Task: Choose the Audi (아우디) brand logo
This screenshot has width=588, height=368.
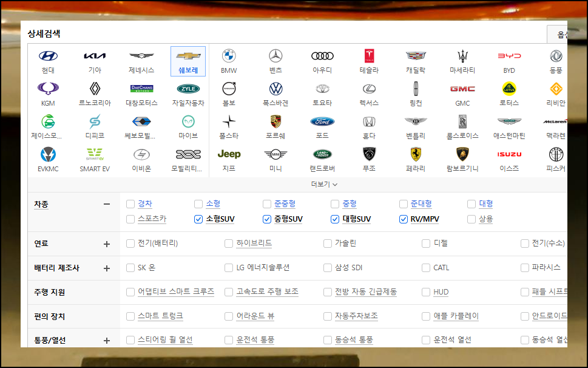Action: (x=322, y=56)
